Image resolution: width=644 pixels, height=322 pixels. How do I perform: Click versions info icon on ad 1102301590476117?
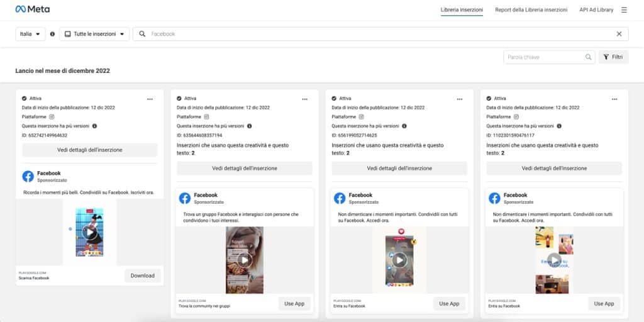point(559,126)
